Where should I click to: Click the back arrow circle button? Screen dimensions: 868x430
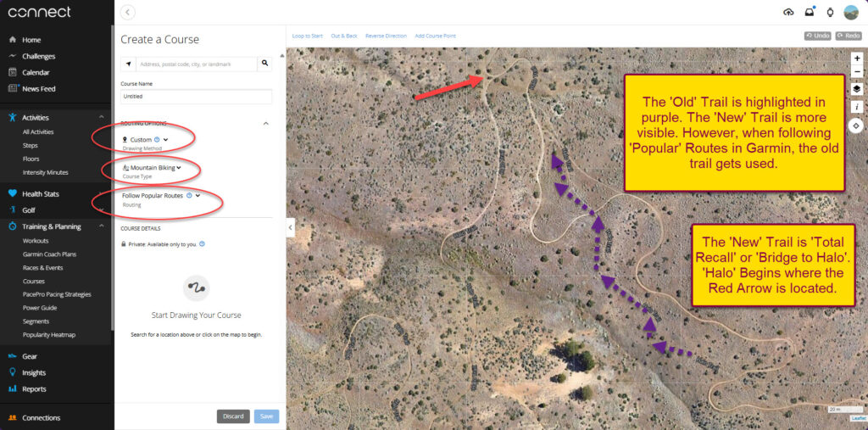click(128, 12)
